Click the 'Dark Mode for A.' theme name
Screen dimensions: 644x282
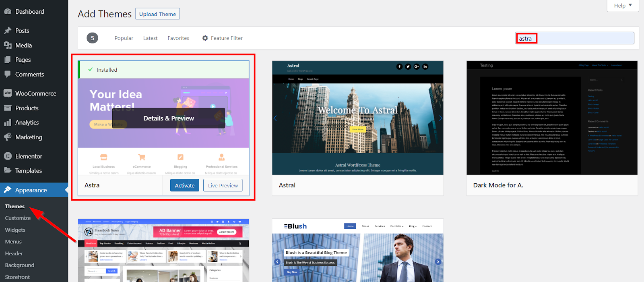click(x=498, y=185)
